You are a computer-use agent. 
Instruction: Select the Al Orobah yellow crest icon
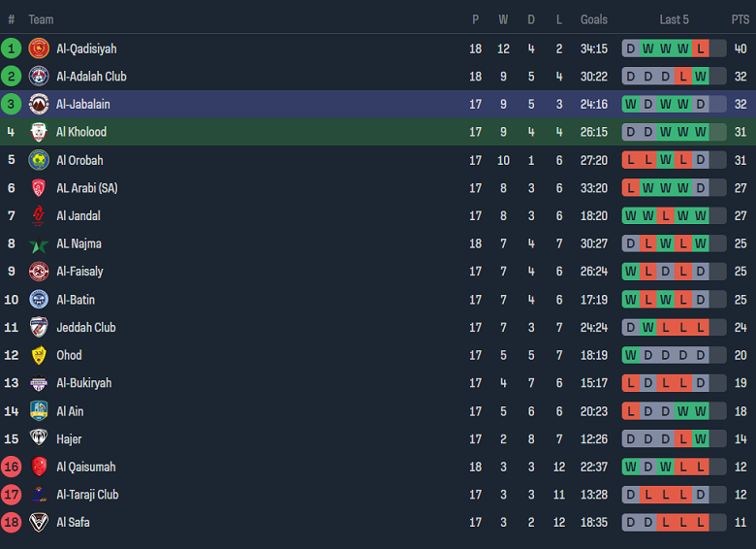39,160
